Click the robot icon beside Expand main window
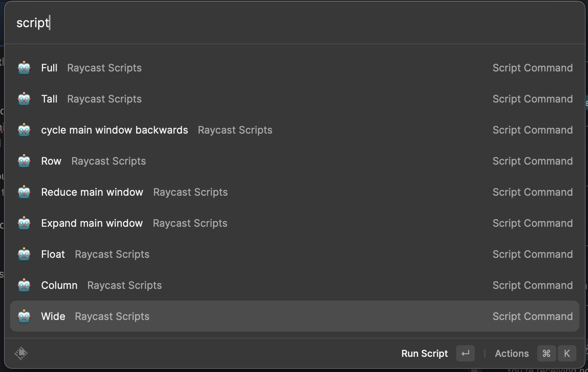The height and width of the screenshot is (372, 588). 24,223
